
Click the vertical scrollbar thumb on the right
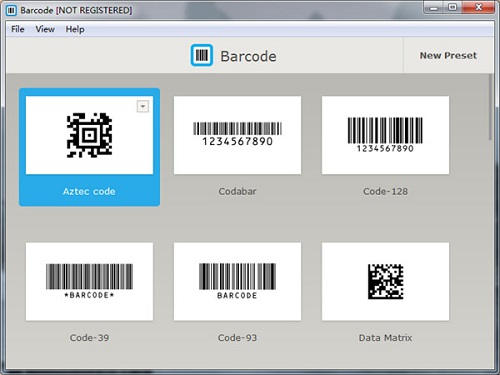(490, 107)
